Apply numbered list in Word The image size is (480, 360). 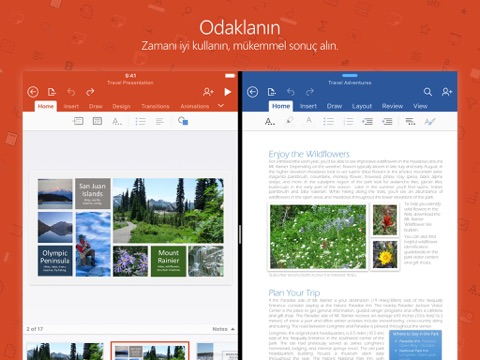348,121
